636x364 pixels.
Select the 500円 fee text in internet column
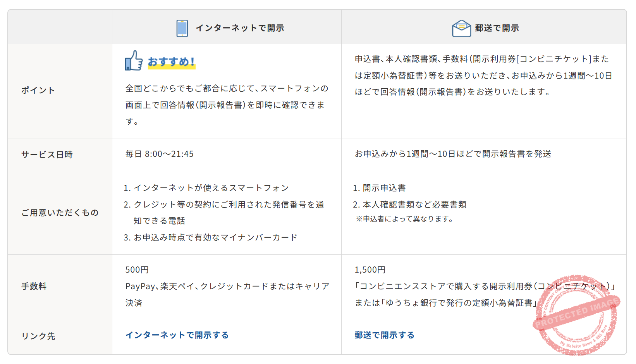(x=136, y=270)
